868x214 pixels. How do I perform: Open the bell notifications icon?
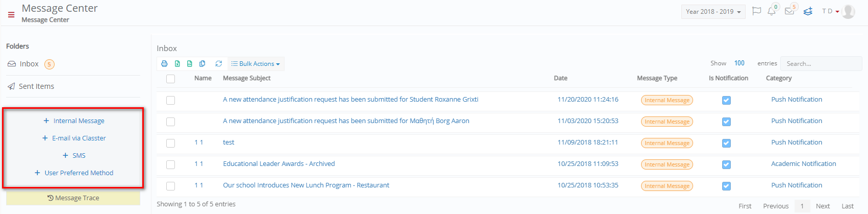772,11
